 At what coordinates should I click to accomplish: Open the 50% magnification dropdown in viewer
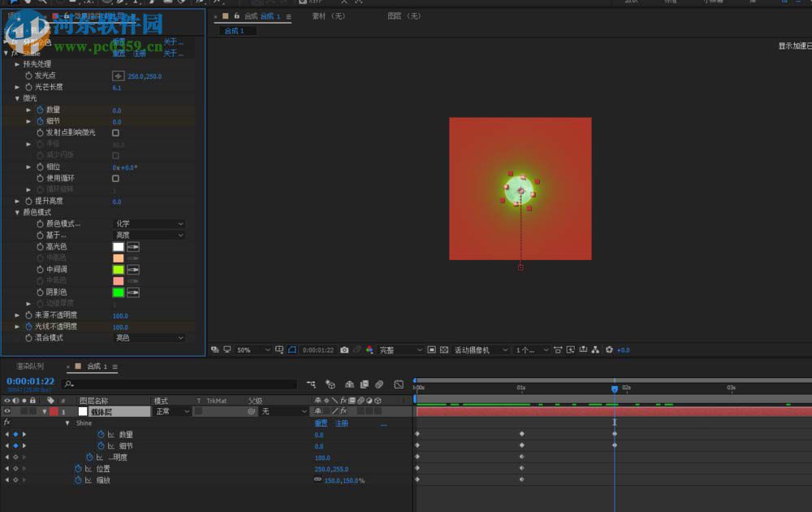coord(246,349)
